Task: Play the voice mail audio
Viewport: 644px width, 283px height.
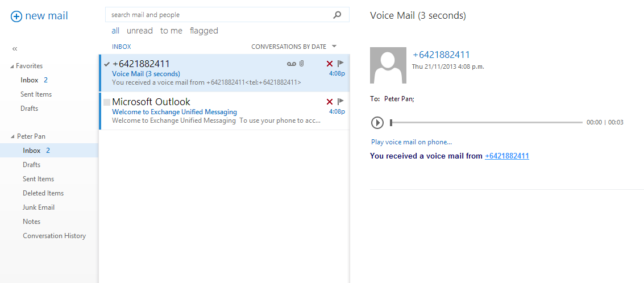Action: [x=377, y=122]
